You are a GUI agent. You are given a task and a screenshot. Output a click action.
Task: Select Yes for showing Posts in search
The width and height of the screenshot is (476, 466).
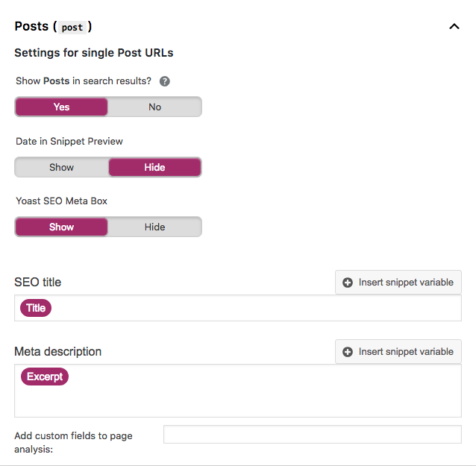(62, 107)
